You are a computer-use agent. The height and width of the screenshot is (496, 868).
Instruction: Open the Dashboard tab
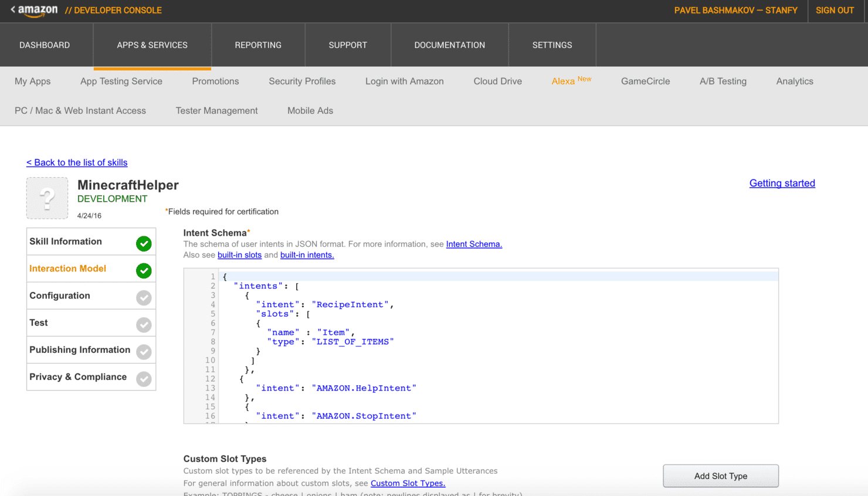click(45, 45)
